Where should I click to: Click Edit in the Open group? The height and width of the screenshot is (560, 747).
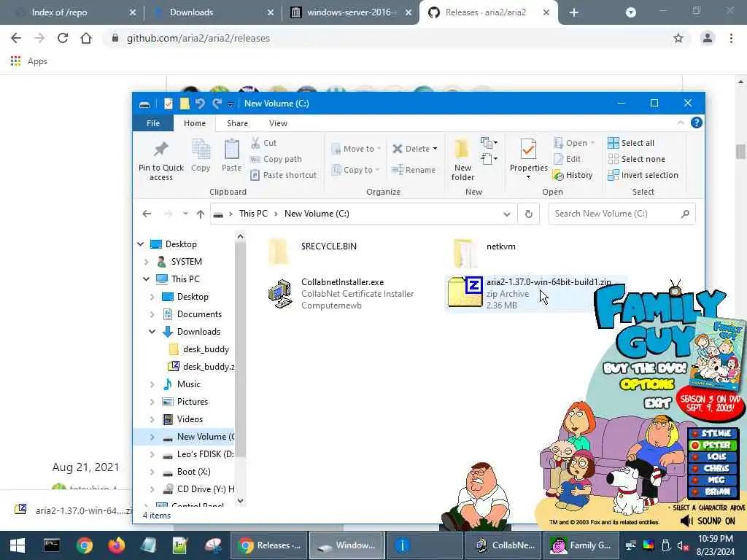(567, 159)
